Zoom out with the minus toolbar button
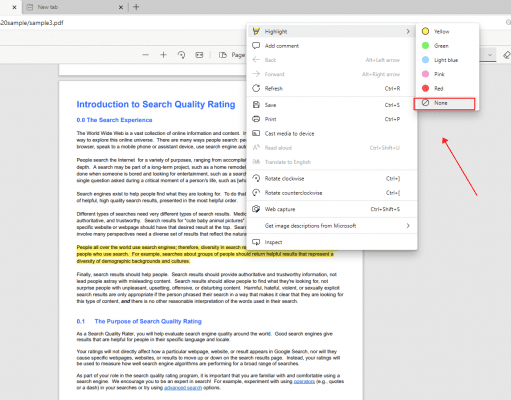Viewport: 511px width, 400px height. tap(146, 55)
